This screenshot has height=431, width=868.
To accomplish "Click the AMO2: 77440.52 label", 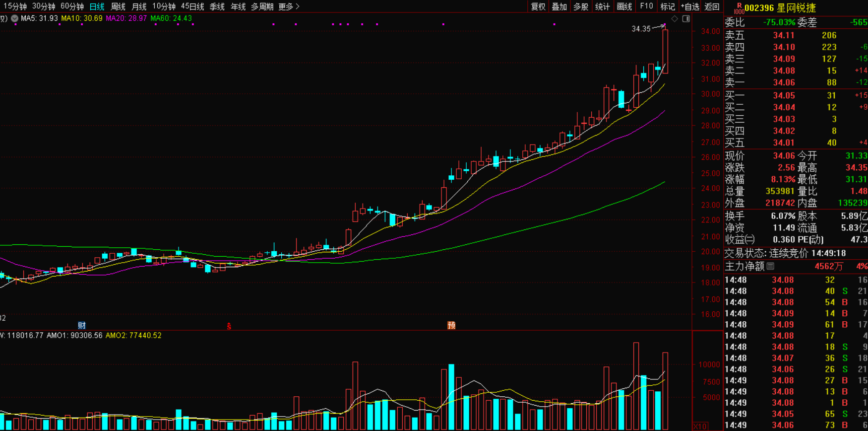I will 133,336.
